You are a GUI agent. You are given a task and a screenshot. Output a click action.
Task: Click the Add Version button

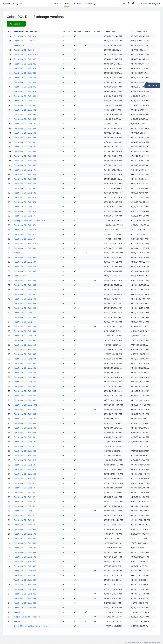[x=16, y=24]
